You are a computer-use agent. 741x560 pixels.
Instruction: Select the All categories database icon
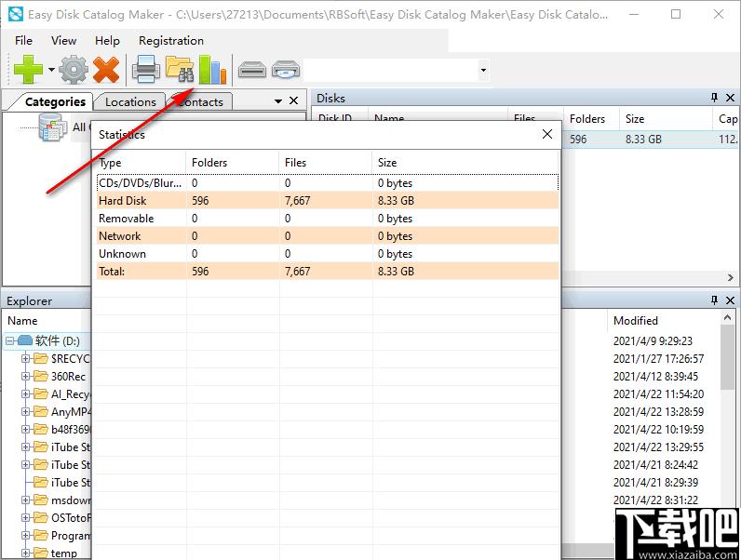point(52,127)
